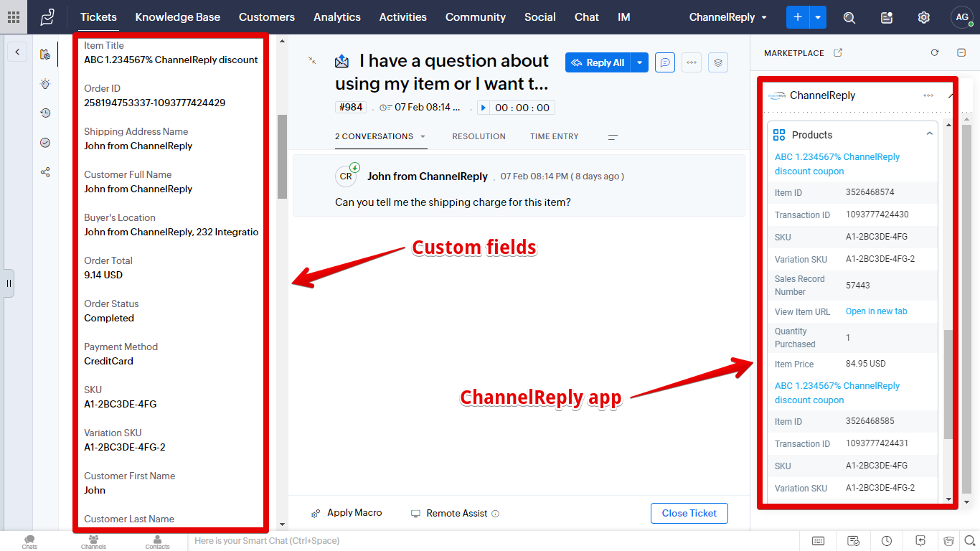The image size is (980, 551).
Task: Click the ticket number #984 badge
Action: (x=350, y=108)
